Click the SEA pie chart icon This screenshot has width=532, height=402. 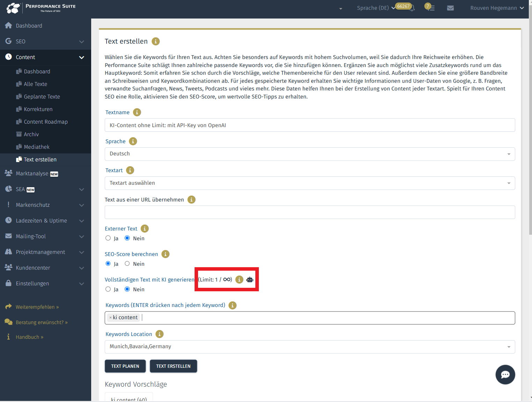pos(8,189)
